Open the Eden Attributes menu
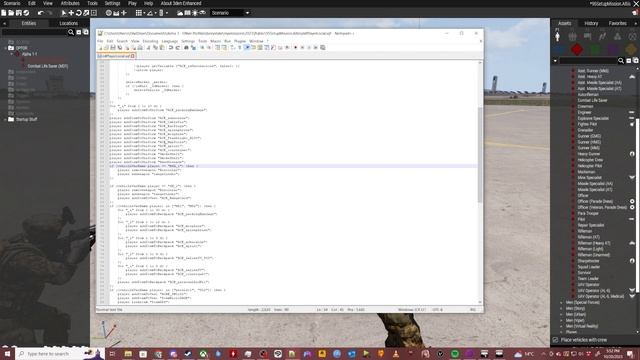Screen dimensions: 640x360 (70, 3)
